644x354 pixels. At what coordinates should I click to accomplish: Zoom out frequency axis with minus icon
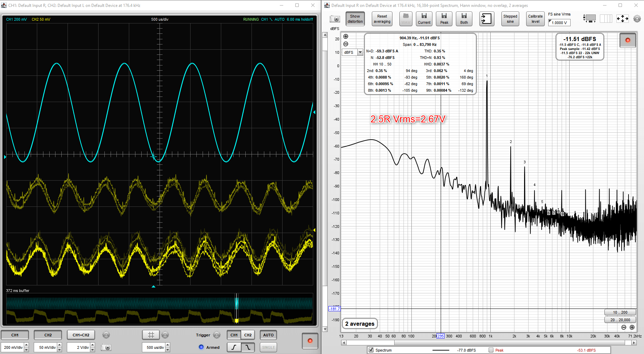(x=624, y=327)
